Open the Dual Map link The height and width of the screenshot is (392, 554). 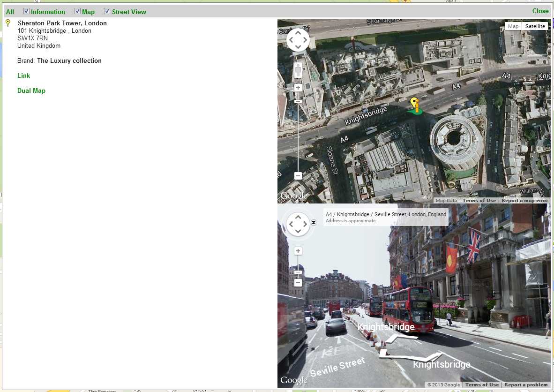click(x=31, y=90)
